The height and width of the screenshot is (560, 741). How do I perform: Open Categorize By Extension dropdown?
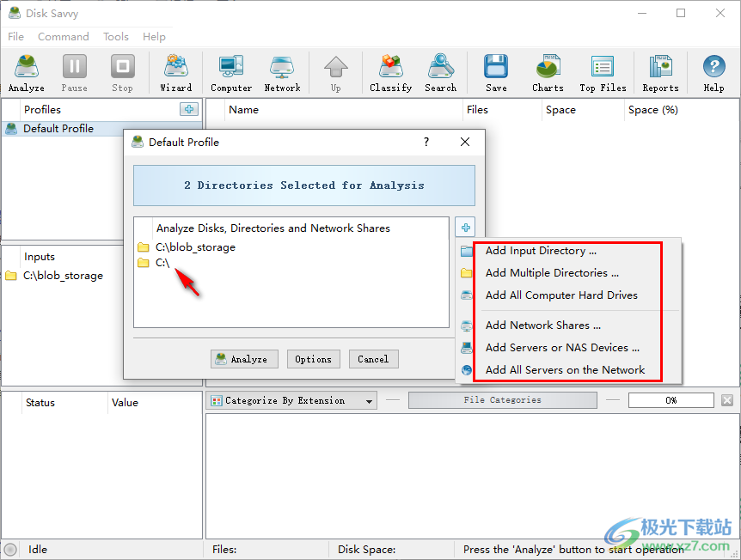click(291, 400)
